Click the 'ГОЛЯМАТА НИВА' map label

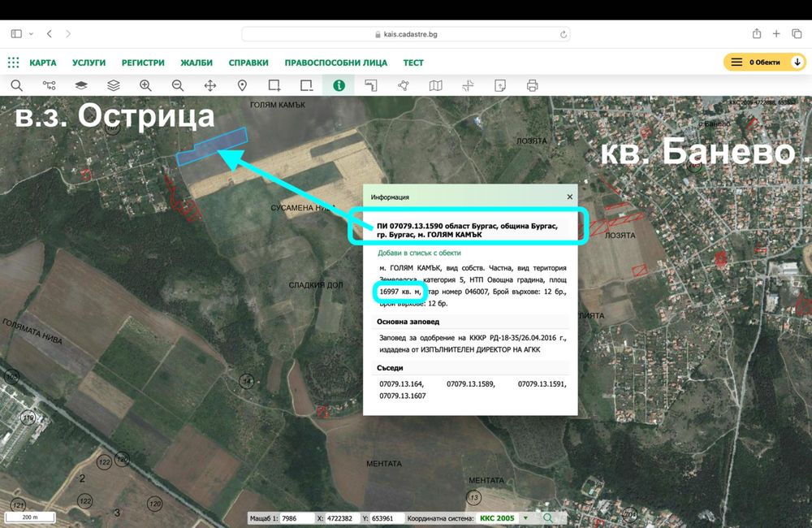point(32,331)
